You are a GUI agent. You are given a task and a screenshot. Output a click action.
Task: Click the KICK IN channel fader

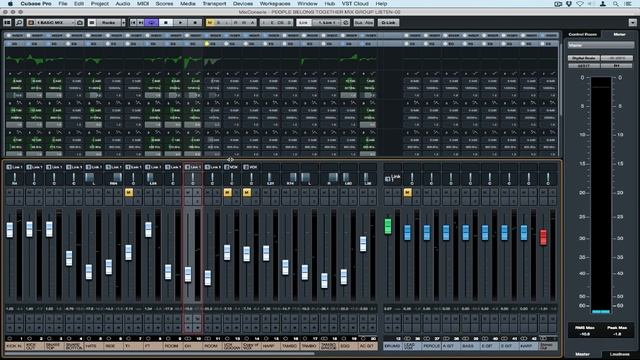(x=10, y=230)
